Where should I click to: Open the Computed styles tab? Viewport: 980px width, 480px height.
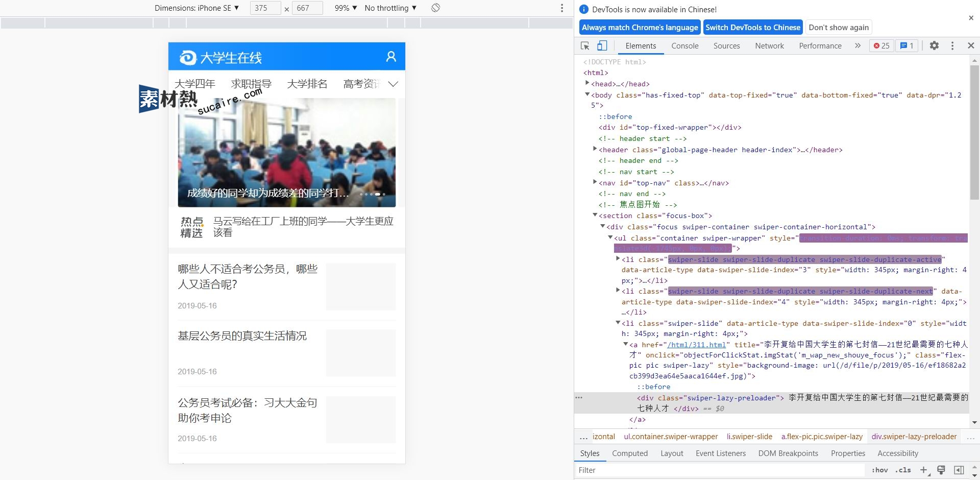tap(629, 453)
